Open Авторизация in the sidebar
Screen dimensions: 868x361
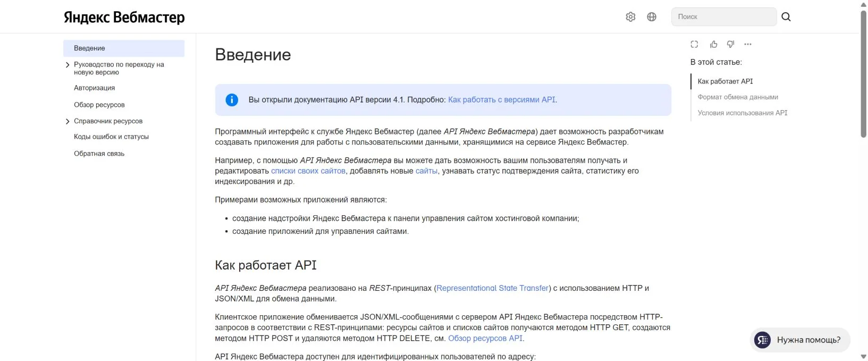(x=94, y=88)
